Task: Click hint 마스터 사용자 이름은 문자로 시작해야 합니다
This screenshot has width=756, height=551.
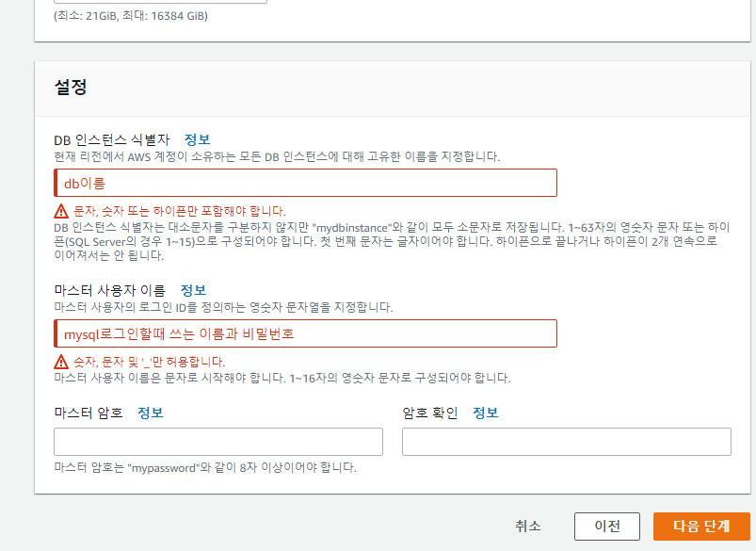Action: [x=282, y=378]
